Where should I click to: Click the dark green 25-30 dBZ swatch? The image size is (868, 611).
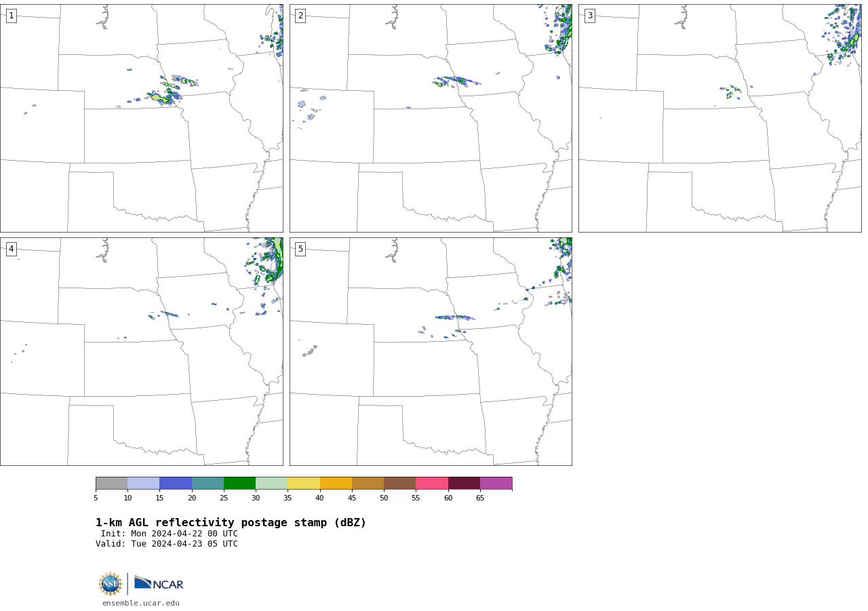tap(239, 484)
